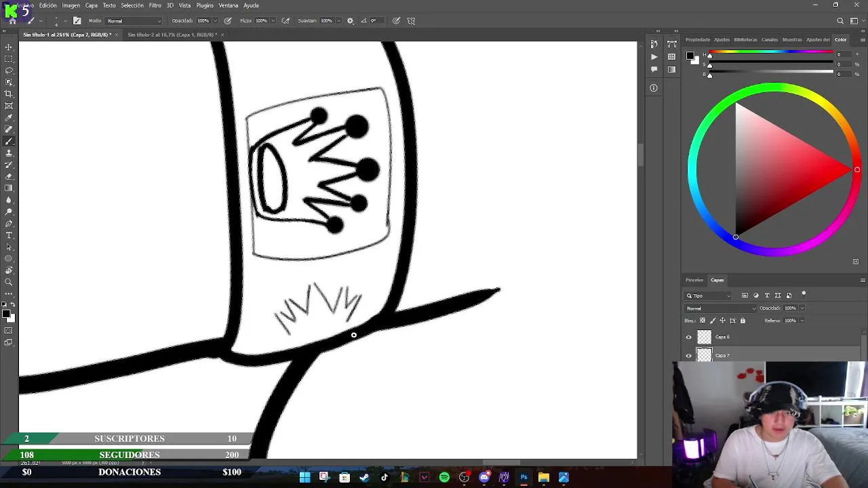This screenshot has width=868, height=488.
Task: Open the Color panel options menu
Action: (863, 39)
